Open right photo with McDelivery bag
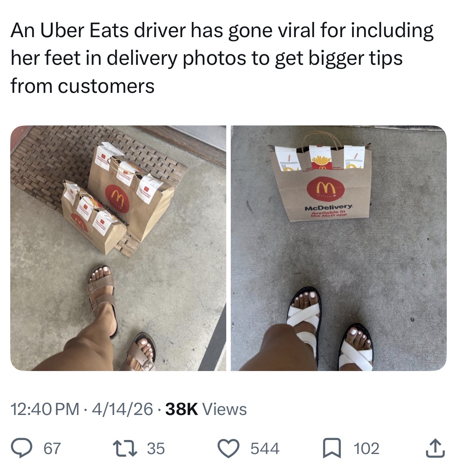The image size is (457, 476). [339, 248]
